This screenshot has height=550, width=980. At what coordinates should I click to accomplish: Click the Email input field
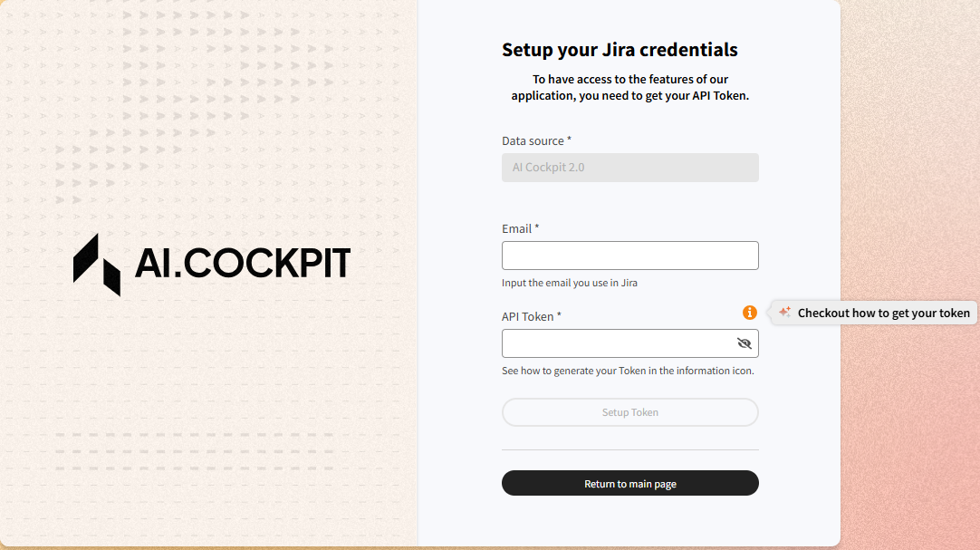[629, 256]
